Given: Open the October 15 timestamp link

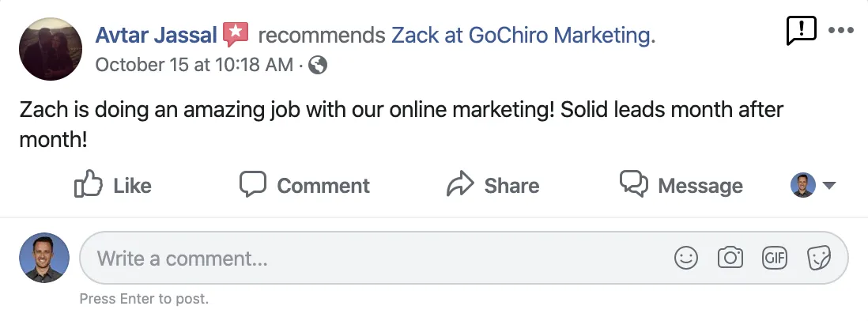Looking at the screenshot, I should [x=194, y=66].
